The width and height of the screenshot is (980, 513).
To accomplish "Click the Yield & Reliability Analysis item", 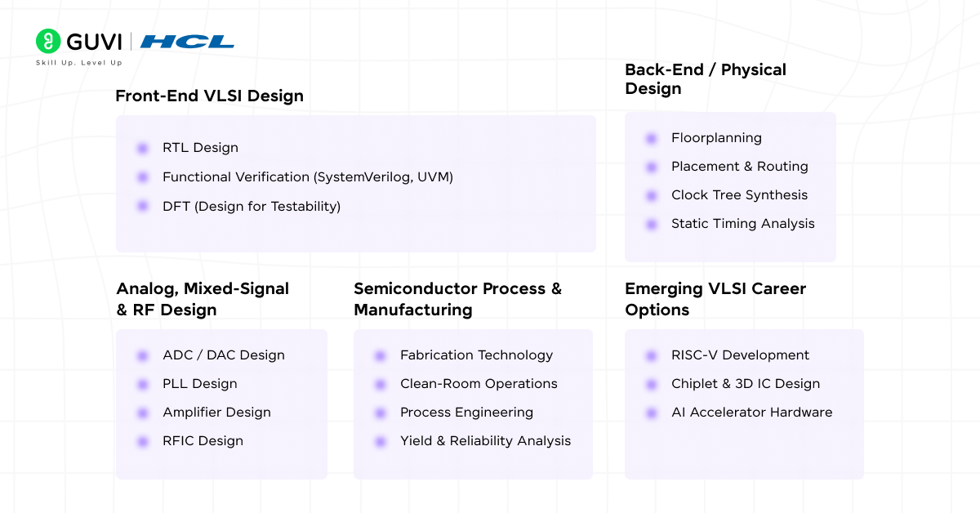I will (x=485, y=441).
